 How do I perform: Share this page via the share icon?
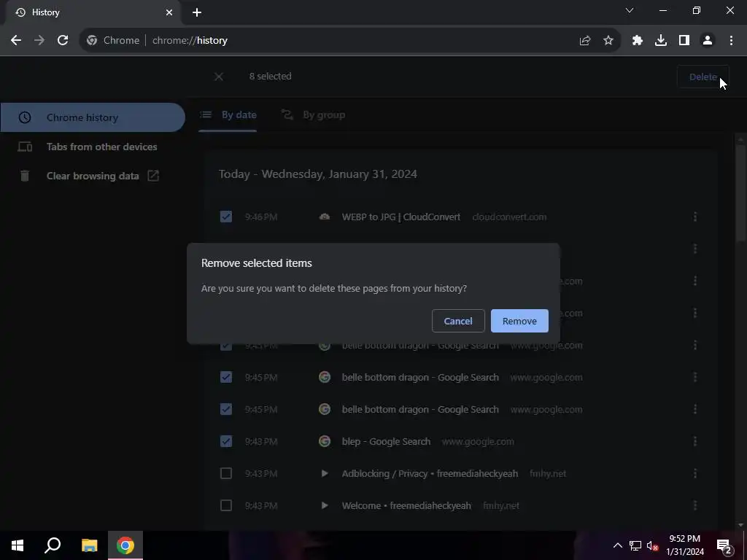[585, 41]
